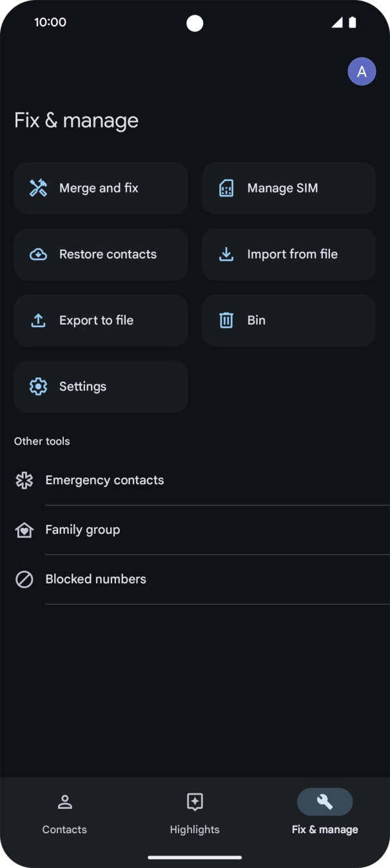The image size is (390, 868).
Task: Tap the Merge and fix tools icon
Action: pyautogui.click(x=39, y=188)
